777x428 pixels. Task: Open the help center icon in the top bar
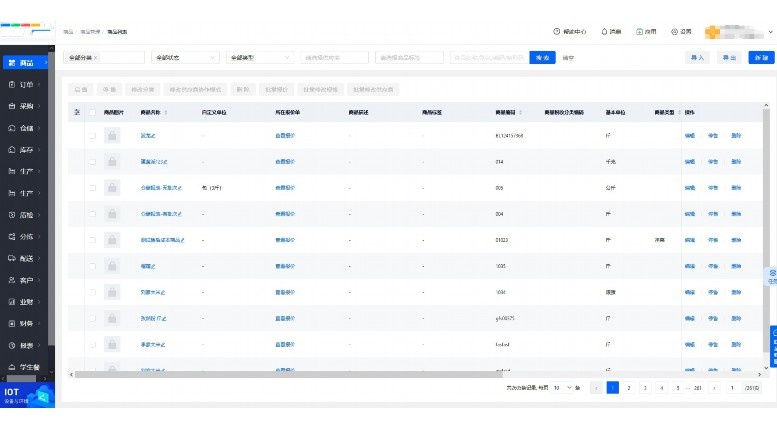tap(556, 31)
